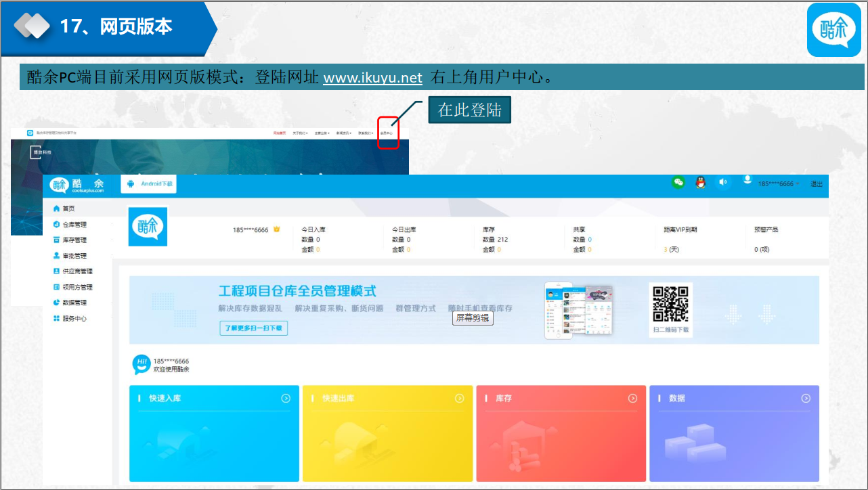868x490 pixels.
Task: Click the speaker sound icon in header
Action: pyautogui.click(x=723, y=182)
